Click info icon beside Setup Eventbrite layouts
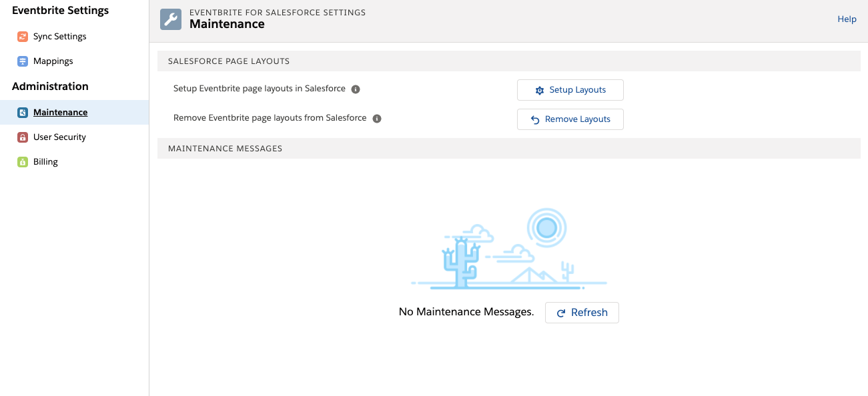 click(356, 89)
